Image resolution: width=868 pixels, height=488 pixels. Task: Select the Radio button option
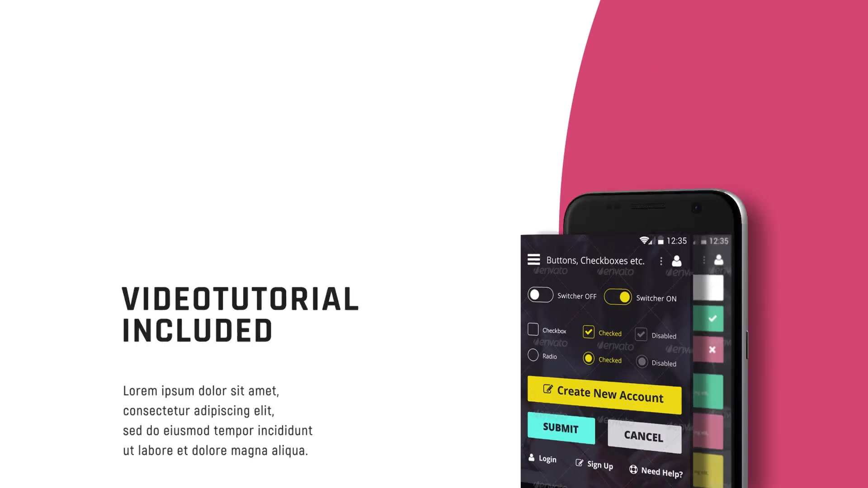click(x=533, y=355)
